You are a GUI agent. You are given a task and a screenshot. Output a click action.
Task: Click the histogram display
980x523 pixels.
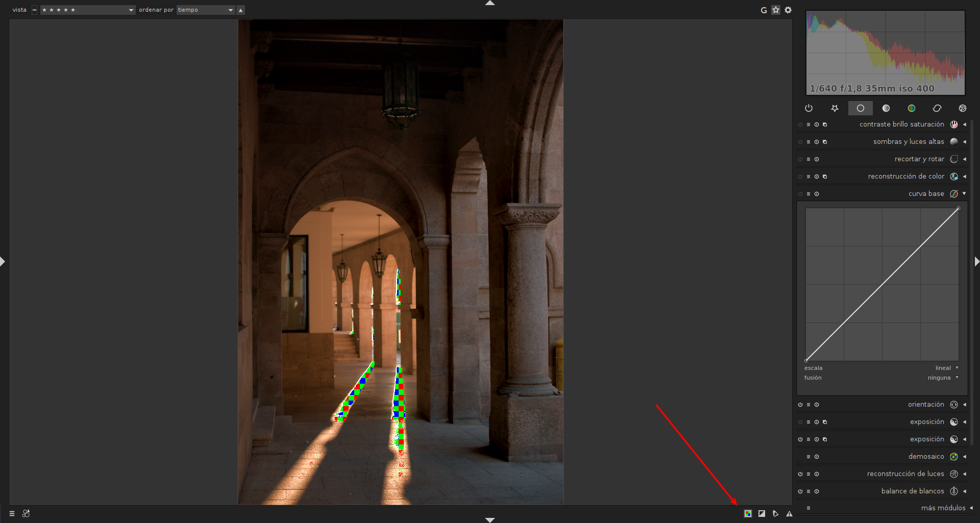pyautogui.click(x=886, y=53)
